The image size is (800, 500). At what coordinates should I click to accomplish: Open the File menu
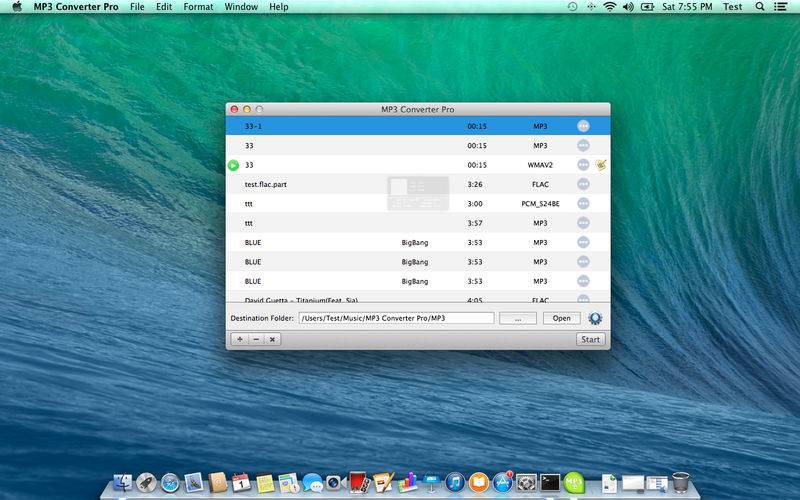click(137, 7)
